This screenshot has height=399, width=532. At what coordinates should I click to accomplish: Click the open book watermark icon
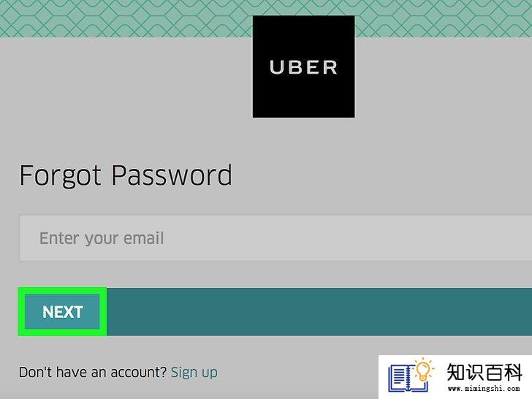pos(406,379)
